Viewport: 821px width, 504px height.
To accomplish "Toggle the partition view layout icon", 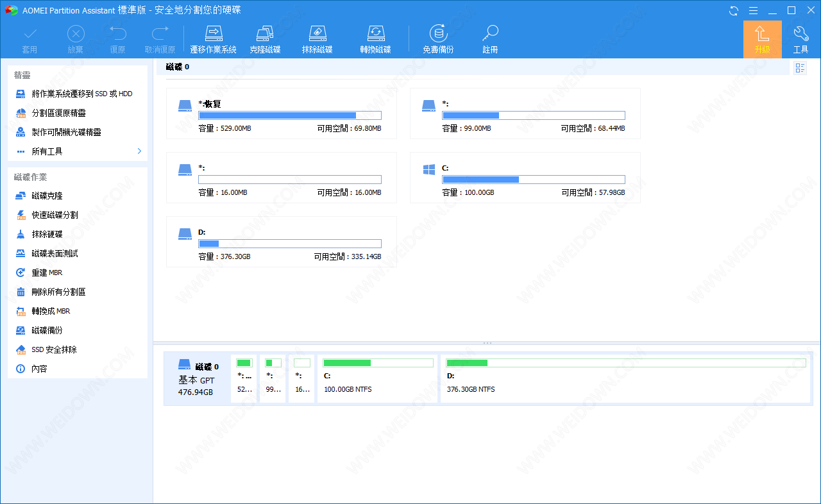I will pyautogui.click(x=800, y=68).
